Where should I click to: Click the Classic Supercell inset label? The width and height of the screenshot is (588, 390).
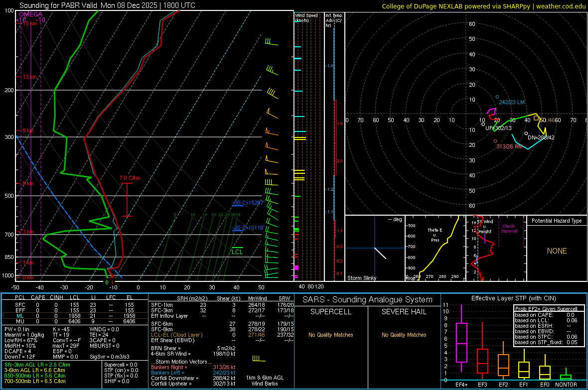509,229
